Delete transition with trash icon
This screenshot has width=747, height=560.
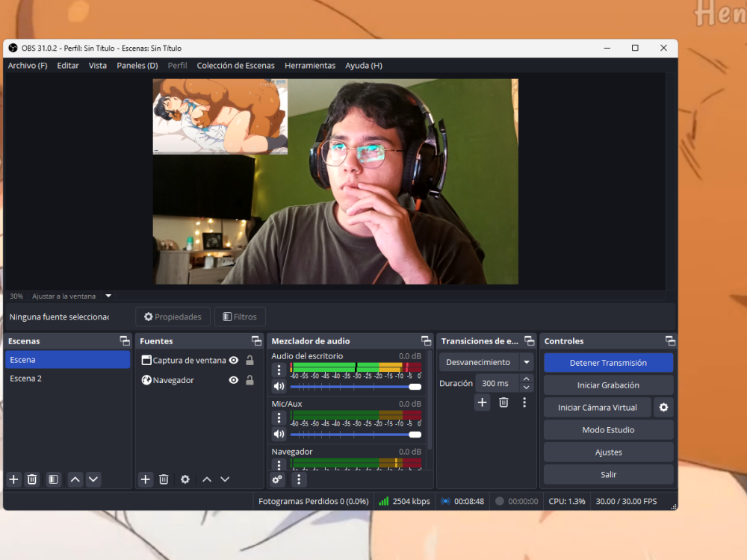pyautogui.click(x=503, y=402)
